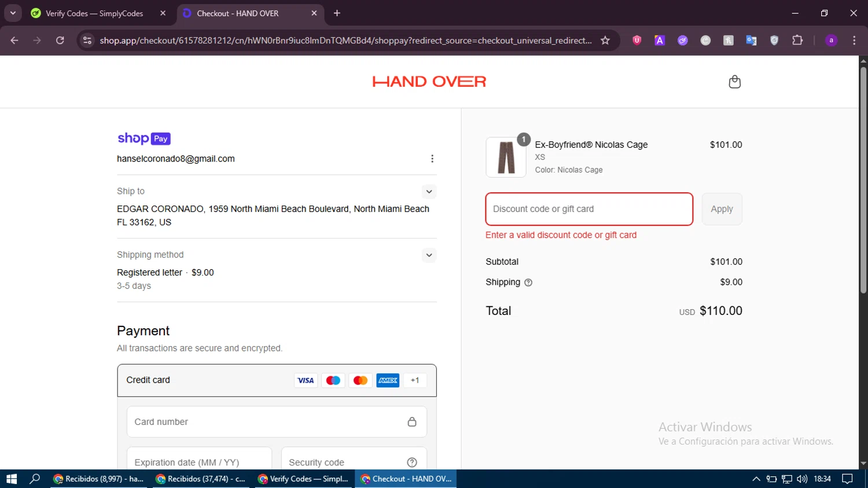Select the Checkout - HAND OVER browser tab

click(x=249, y=13)
